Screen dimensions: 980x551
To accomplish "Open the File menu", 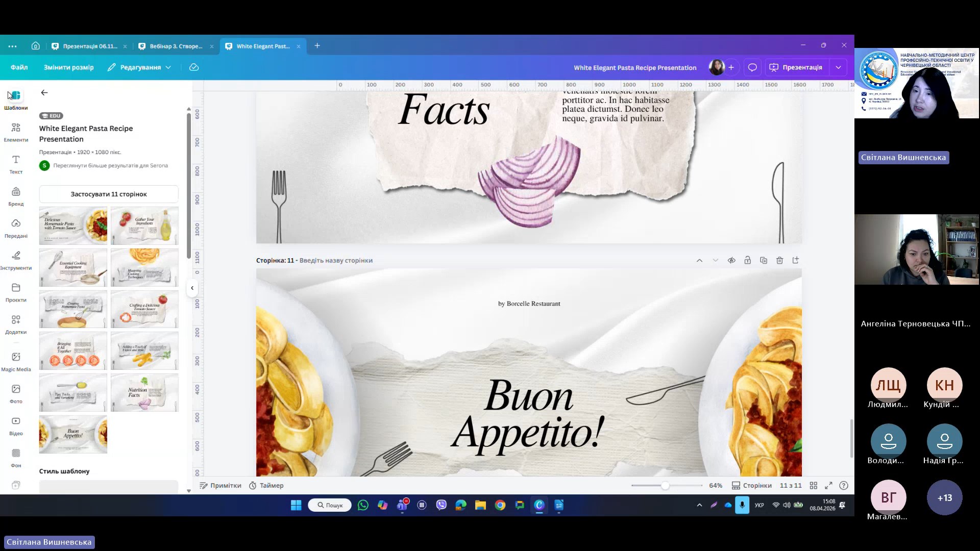I will (x=19, y=67).
